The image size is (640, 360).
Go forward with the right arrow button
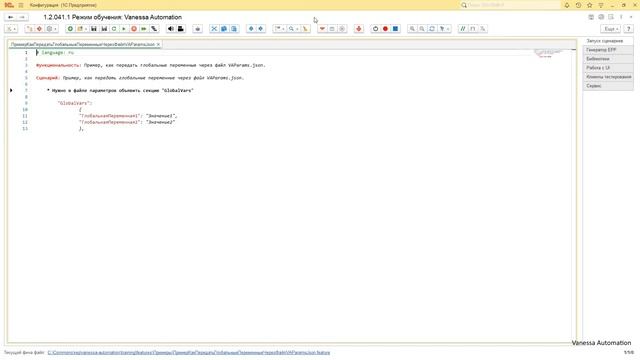[x=22, y=17]
